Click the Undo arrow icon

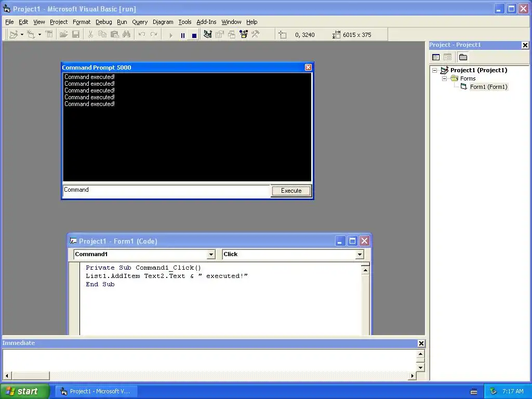pyautogui.click(x=142, y=34)
